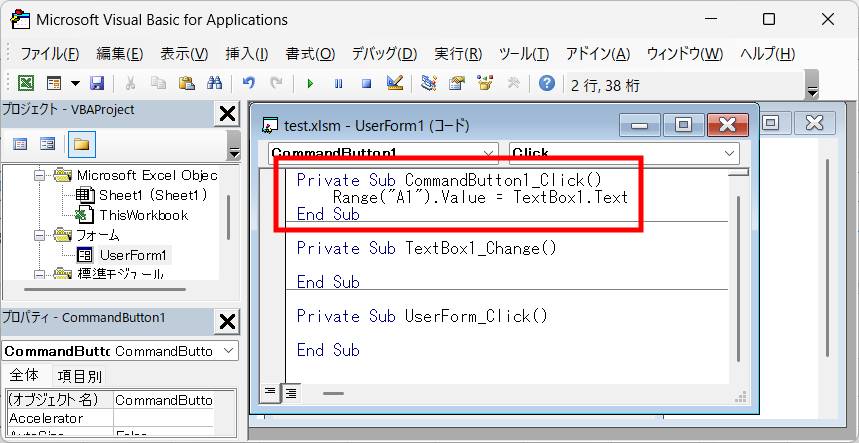Open the デバッグ(D) menu
The image size is (859, 443).
coord(385,54)
